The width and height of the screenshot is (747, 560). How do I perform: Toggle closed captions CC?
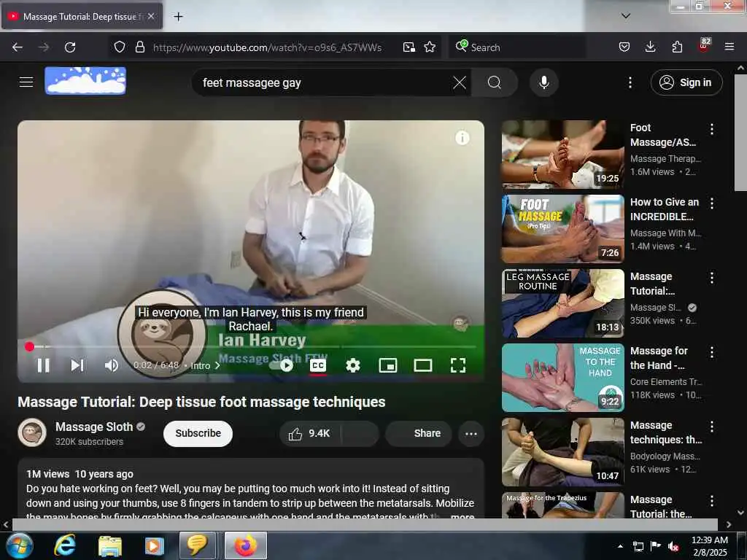click(318, 365)
